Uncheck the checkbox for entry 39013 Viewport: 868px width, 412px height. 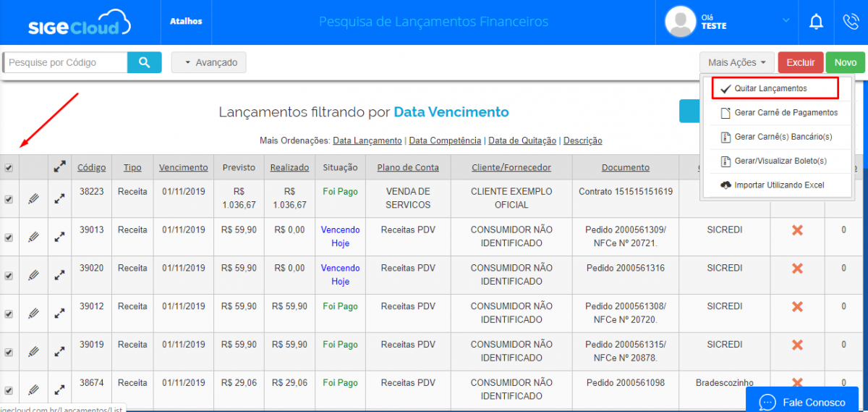(x=9, y=237)
